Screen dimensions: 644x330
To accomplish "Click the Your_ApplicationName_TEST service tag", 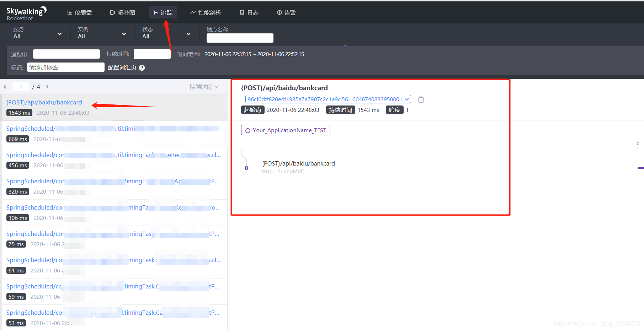I will click(x=286, y=130).
